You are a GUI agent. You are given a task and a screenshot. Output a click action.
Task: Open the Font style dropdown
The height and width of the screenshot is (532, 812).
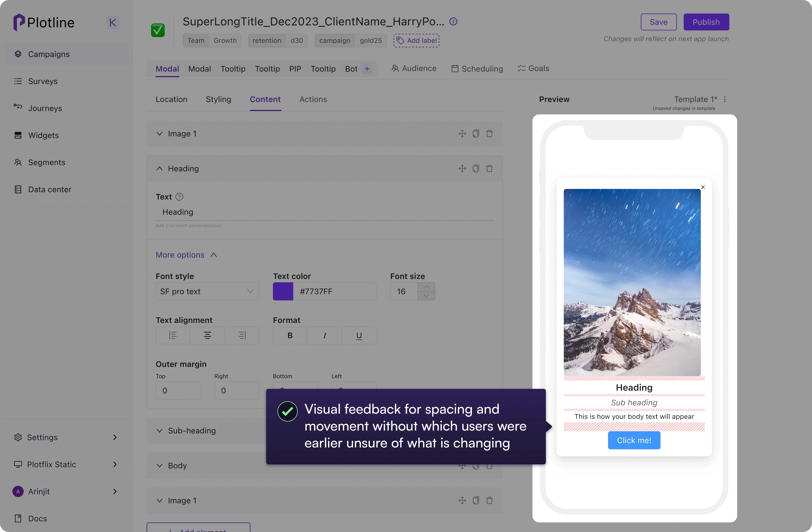(207, 292)
